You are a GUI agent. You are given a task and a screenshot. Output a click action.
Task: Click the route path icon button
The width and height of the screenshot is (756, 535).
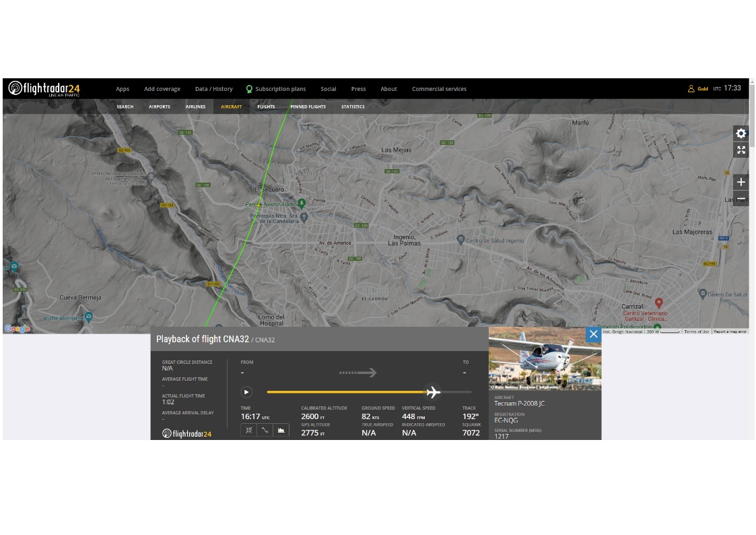point(265,430)
